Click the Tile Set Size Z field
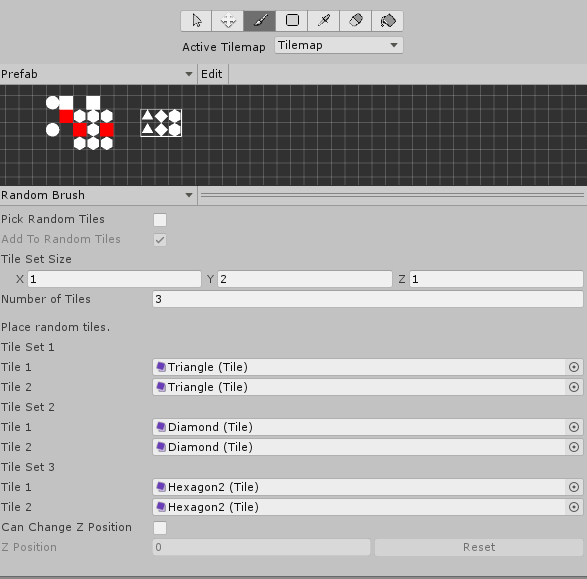The width and height of the screenshot is (587, 579). [x=496, y=279]
